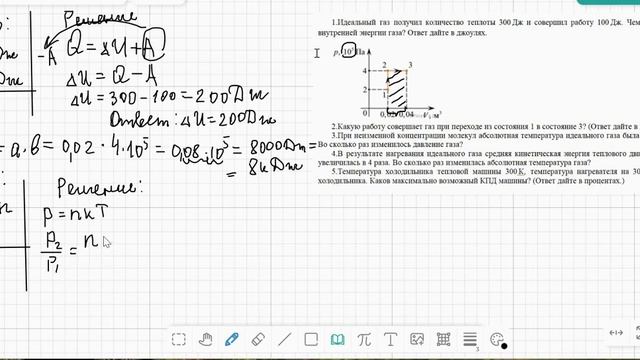Click problem 3 text 'При неизменной концентрации'
Screen dimensions: 640x360
pyautogui.click(x=479, y=140)
